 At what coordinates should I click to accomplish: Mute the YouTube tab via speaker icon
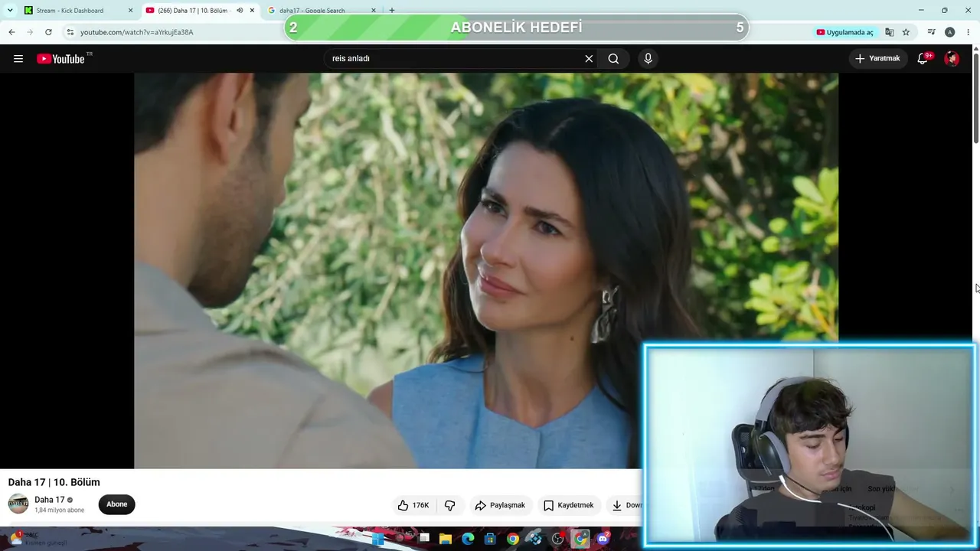tap(240, 11)
